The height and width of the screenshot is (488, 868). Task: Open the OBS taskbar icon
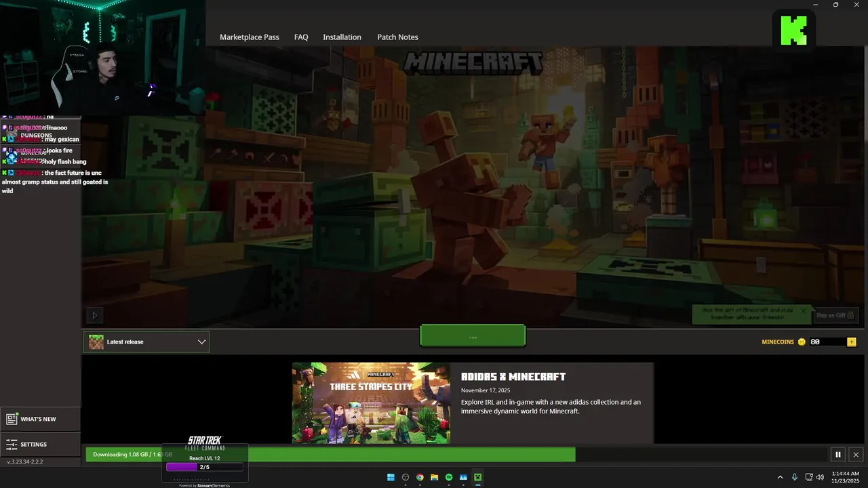point(406,477)
